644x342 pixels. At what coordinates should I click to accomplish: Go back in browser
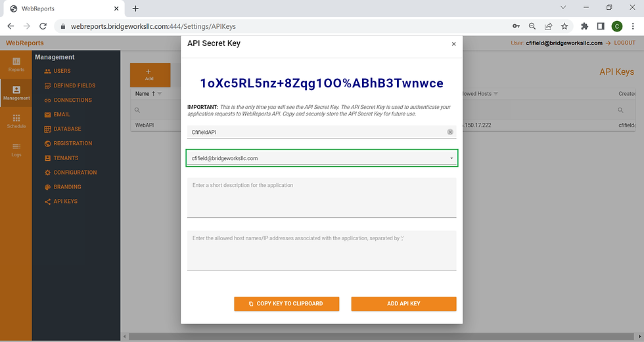tap(11, 26)
